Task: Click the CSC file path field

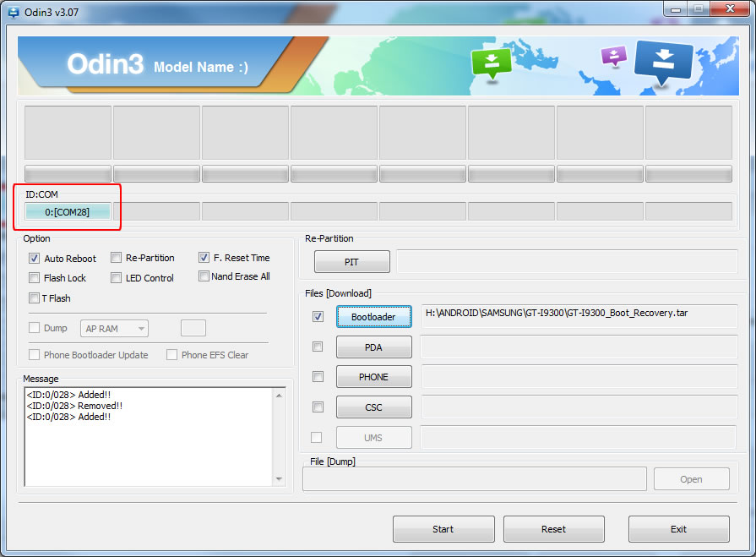Action: pyautogui.click(x=579, y=407)
